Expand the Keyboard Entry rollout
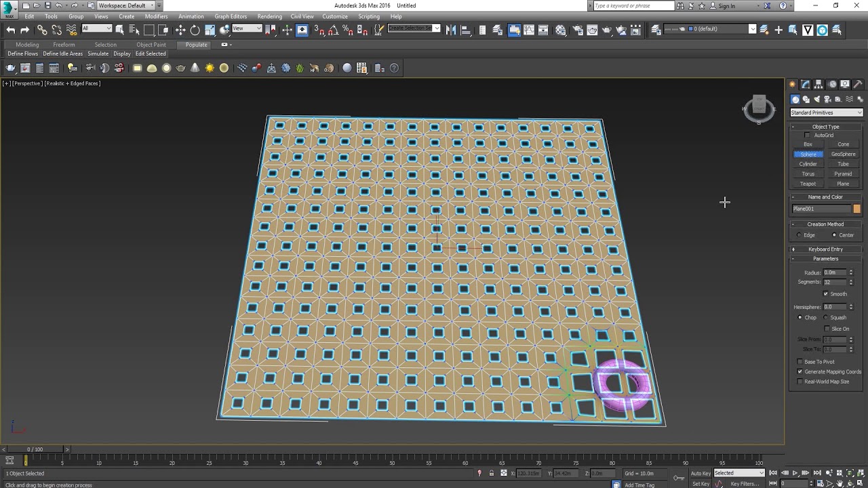This screenshot has height=488, width=868. [826, 249]
